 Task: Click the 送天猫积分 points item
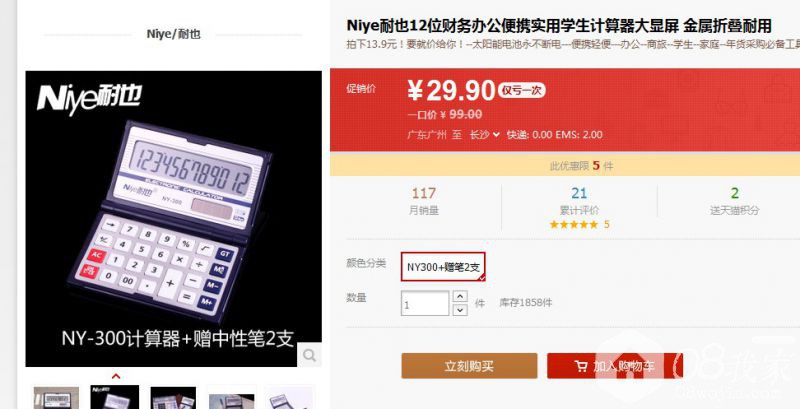tap(734, 201)
